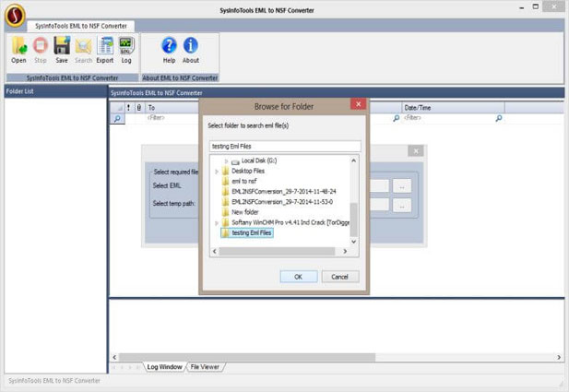Click the filter search icon in first column
569x392 pixels.
(x=117, y=119)
